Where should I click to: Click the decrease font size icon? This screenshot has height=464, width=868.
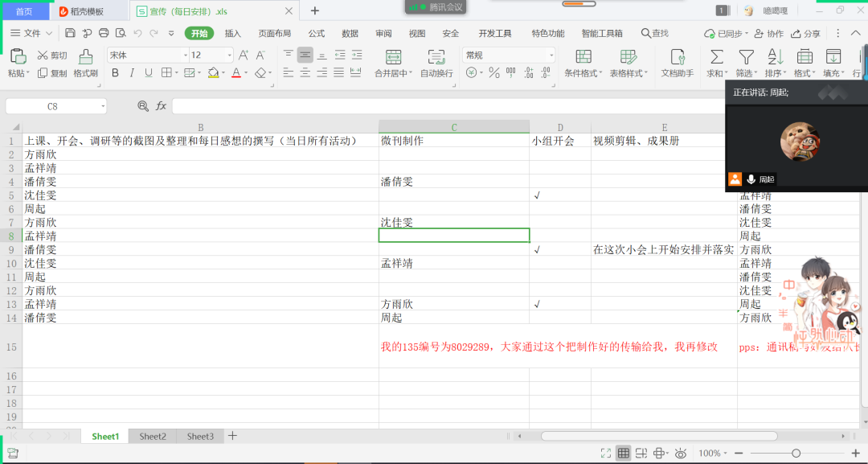(x=260, y=55)
